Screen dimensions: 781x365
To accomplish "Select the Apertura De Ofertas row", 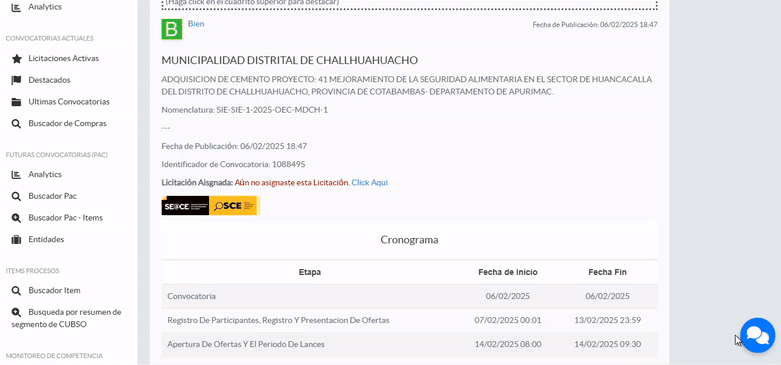I will (409, 344).
